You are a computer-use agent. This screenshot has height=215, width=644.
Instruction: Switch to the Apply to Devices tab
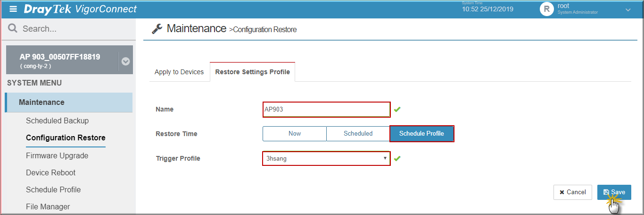point(179,72)
